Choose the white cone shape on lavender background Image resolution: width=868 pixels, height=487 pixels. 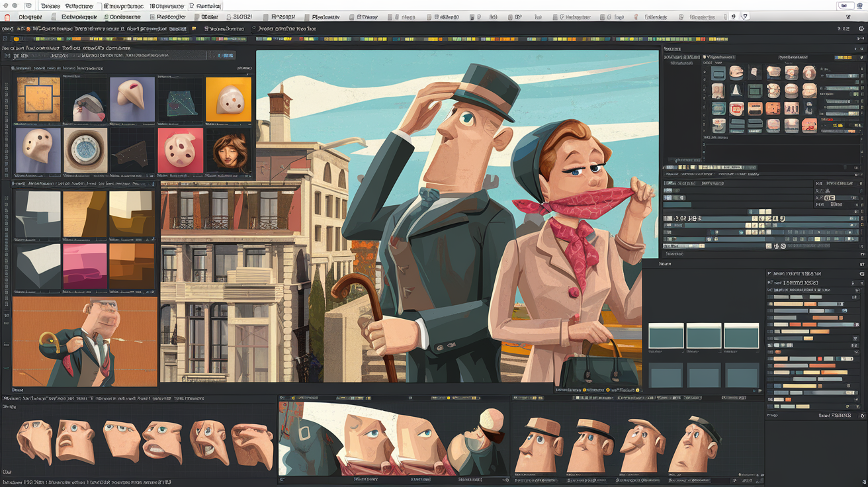tap(132, 99)
